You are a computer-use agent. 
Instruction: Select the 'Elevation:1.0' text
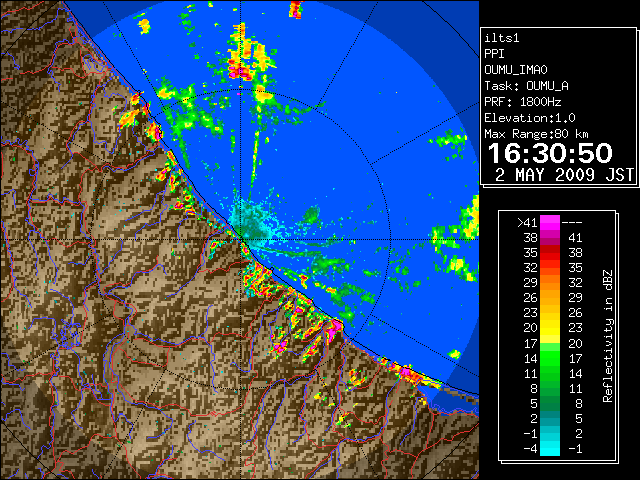[x=530, y=118]
